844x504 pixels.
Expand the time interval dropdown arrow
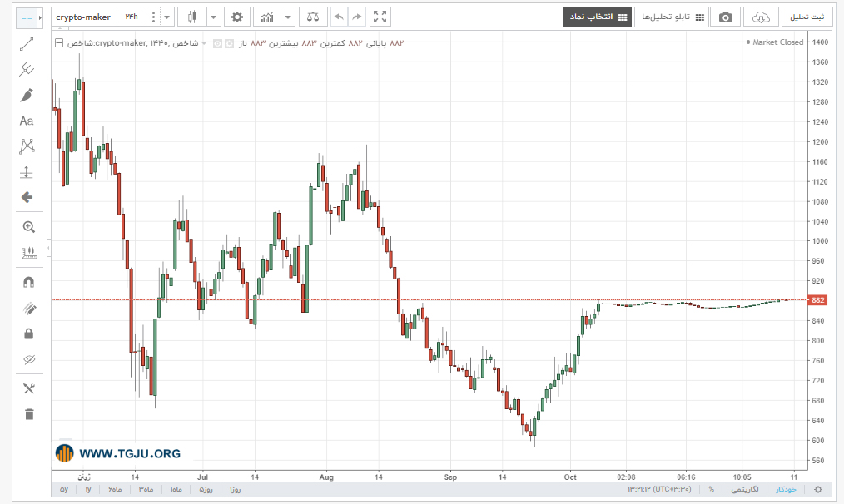point(166,17)
